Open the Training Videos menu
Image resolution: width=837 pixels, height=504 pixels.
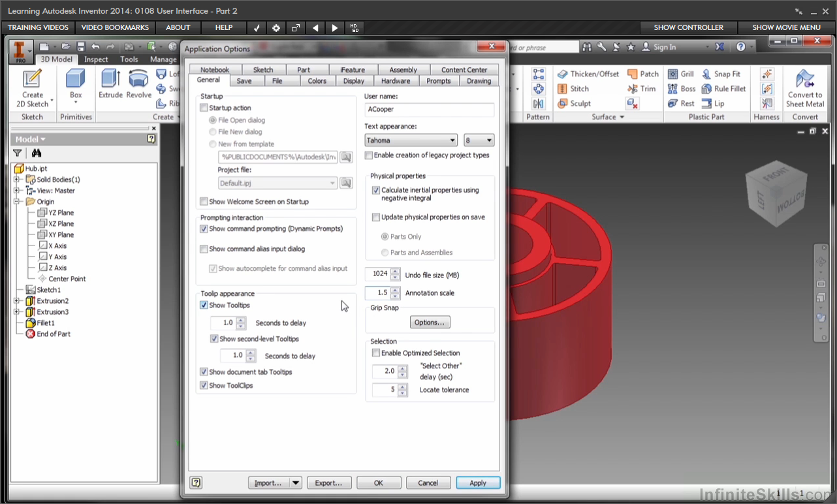[x=38, y=27]
